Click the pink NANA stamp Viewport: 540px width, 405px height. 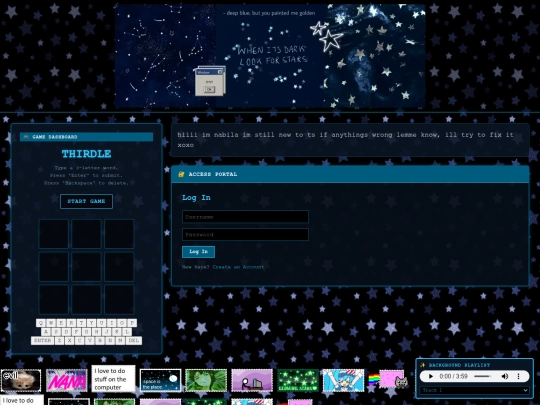click(x=67, y=381)
